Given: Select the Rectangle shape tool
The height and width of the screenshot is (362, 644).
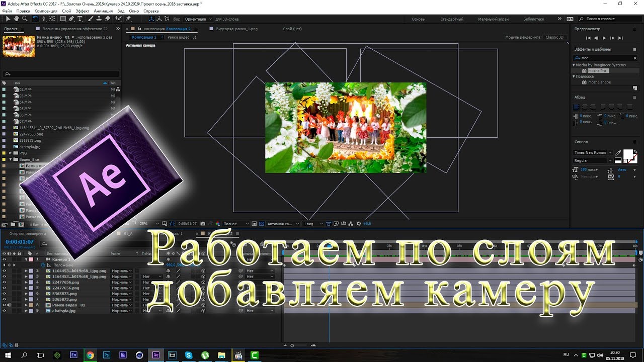Looking at the screenshot, I should coord(63,19).
